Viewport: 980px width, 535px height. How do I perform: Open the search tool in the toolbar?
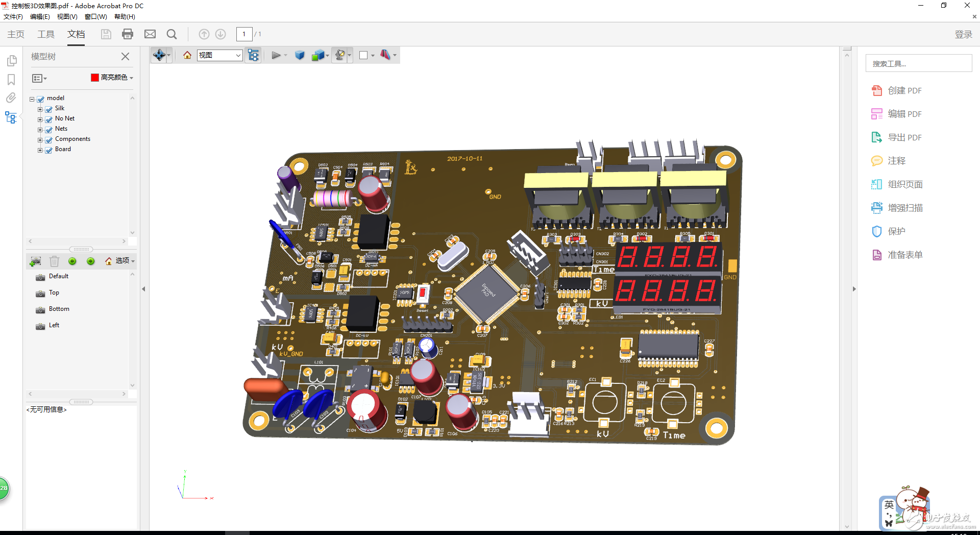pyautogui.click(x=171, y=34)
